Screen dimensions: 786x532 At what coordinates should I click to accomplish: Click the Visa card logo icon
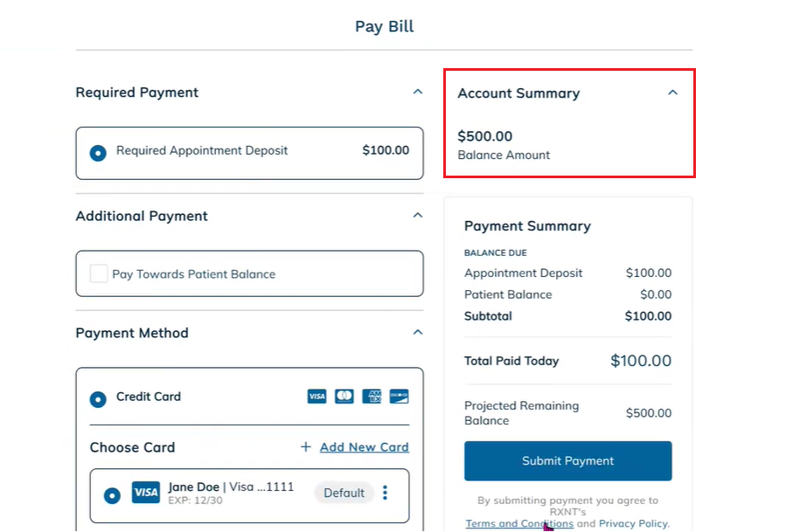(316, 397)
